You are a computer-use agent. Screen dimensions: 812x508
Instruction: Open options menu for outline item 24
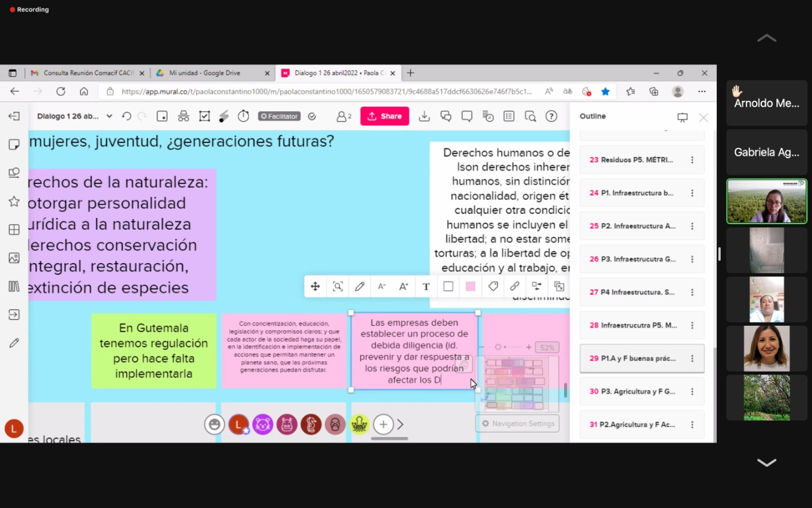pyautogui.click(x=692, y=193)
